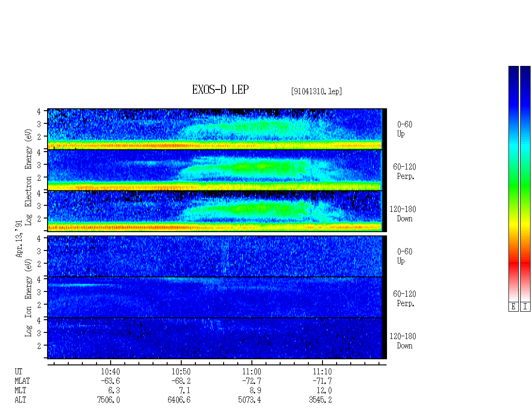532x412 pixels.
Task: Click the MLT value 6.3
Action: [x=114, y=391]
